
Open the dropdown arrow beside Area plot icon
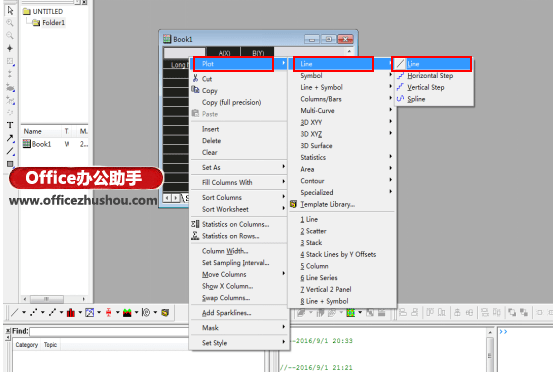click(x=136, y=312)
